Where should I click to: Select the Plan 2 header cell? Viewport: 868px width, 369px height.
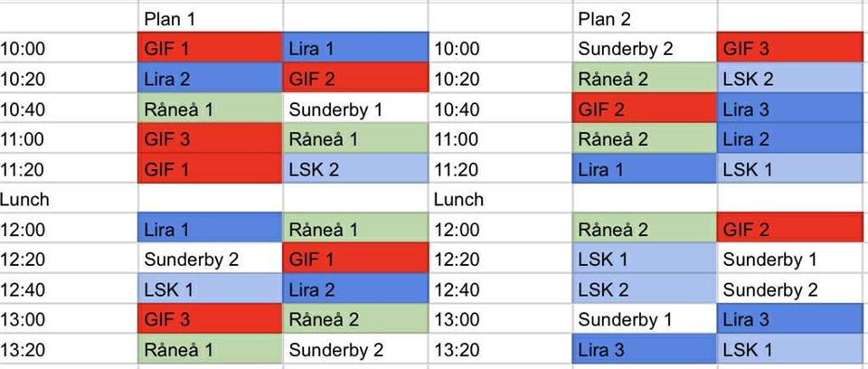pyautogui.click(x=644, y=19)
